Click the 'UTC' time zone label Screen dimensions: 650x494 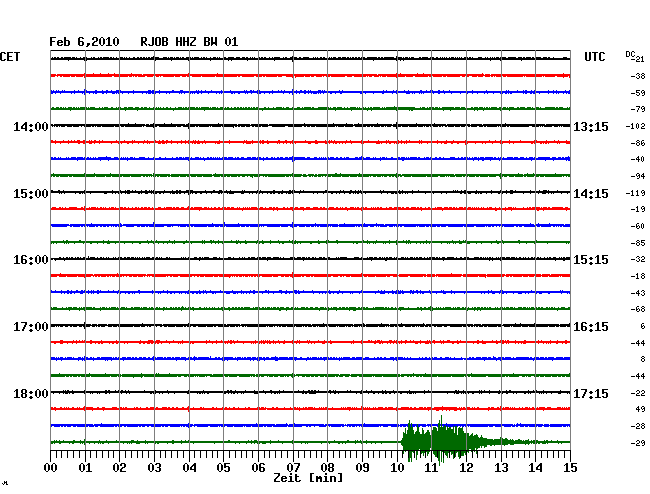(594, 57)
